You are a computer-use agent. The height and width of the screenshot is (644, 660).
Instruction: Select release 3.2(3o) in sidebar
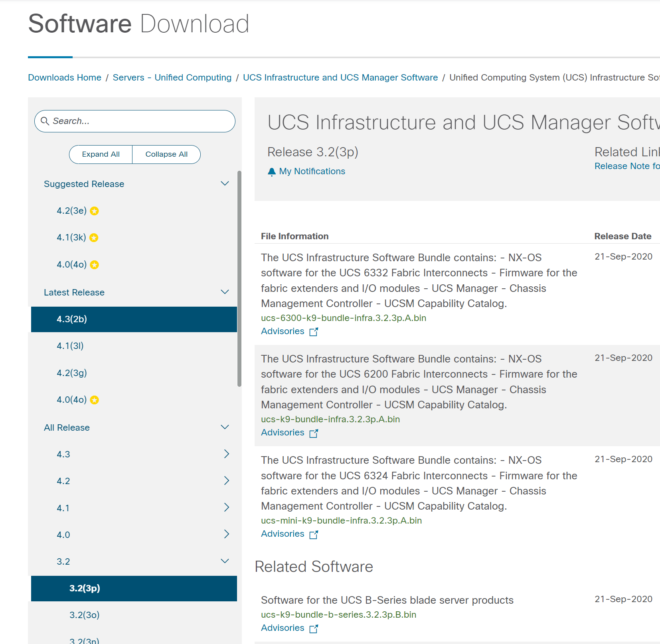click(84, 615)
